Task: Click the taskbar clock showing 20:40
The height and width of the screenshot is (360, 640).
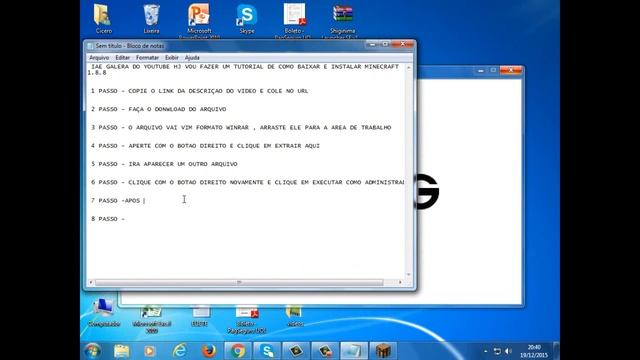Action: click(534, 351)
